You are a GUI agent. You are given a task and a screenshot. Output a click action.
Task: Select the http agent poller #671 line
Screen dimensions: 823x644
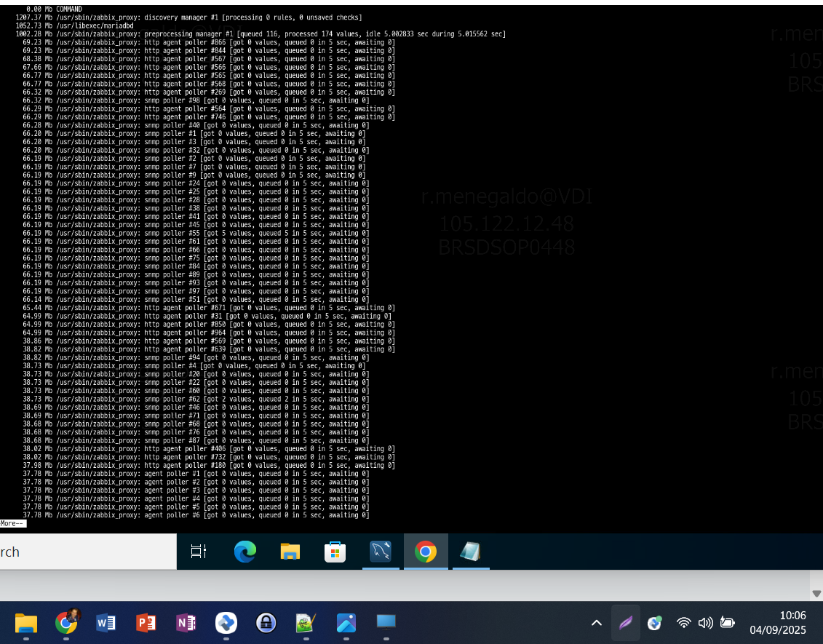point(209,308)
